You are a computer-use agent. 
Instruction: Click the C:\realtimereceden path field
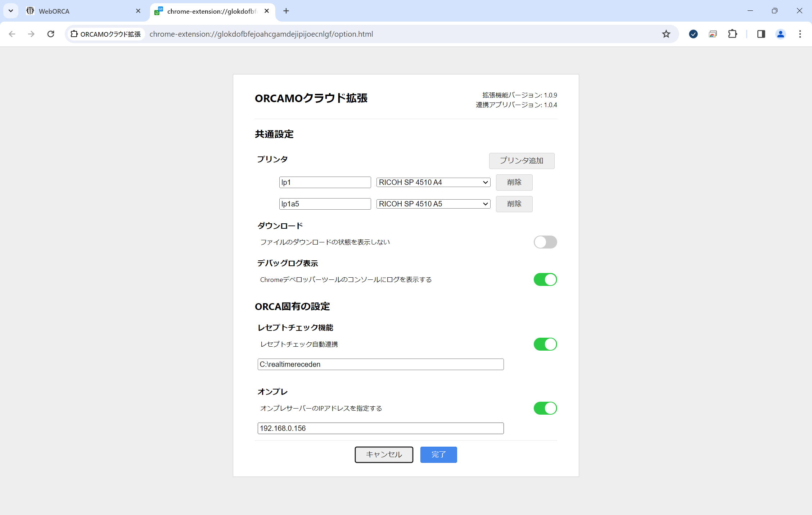[x=380, y=364]
